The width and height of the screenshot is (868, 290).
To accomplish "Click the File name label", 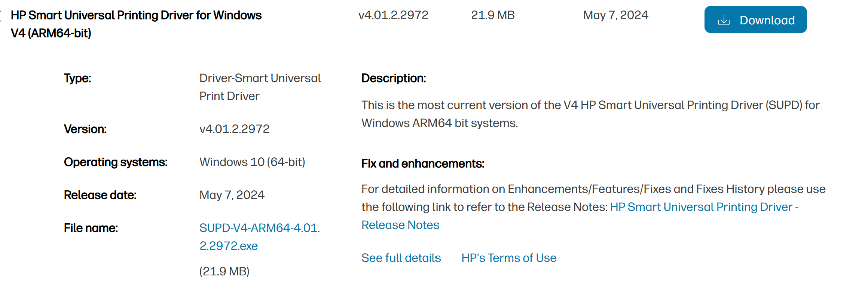I will [91, 227].
